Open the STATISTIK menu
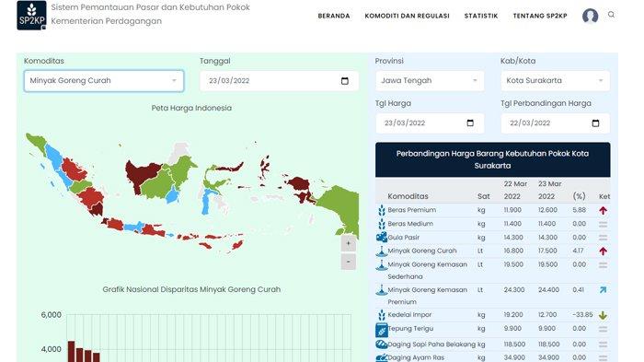Viewport: 644px width, 362px height. [481, 16]
